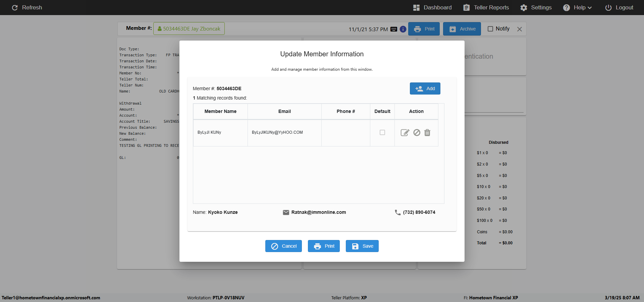The image size is (644, 302).
Task: Click the dialog Print button next to Cancel
Action: (324, 246)
